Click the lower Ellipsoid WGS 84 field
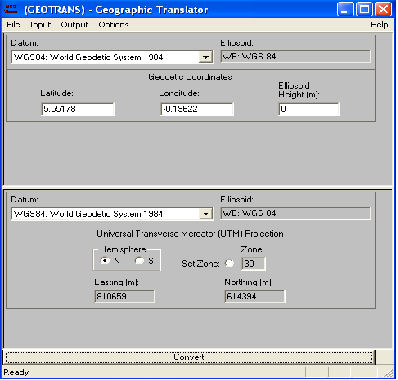This screenshot has width=398, height=380. pyautogui.click(x=295, y=213)
